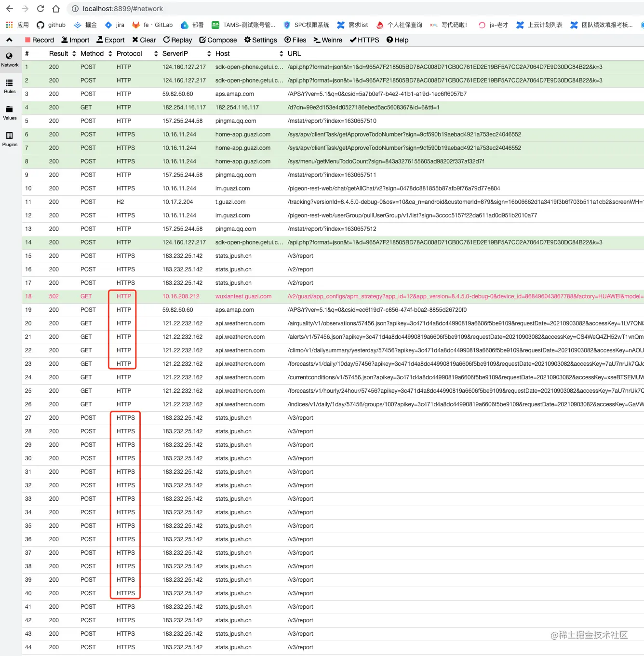Select row 20 airquality observations request
This screenshot has width=644, height=656.
tap(333, 323)
